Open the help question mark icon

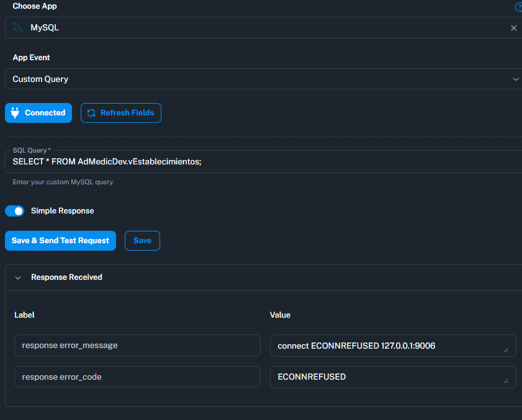tap(519, 7)
